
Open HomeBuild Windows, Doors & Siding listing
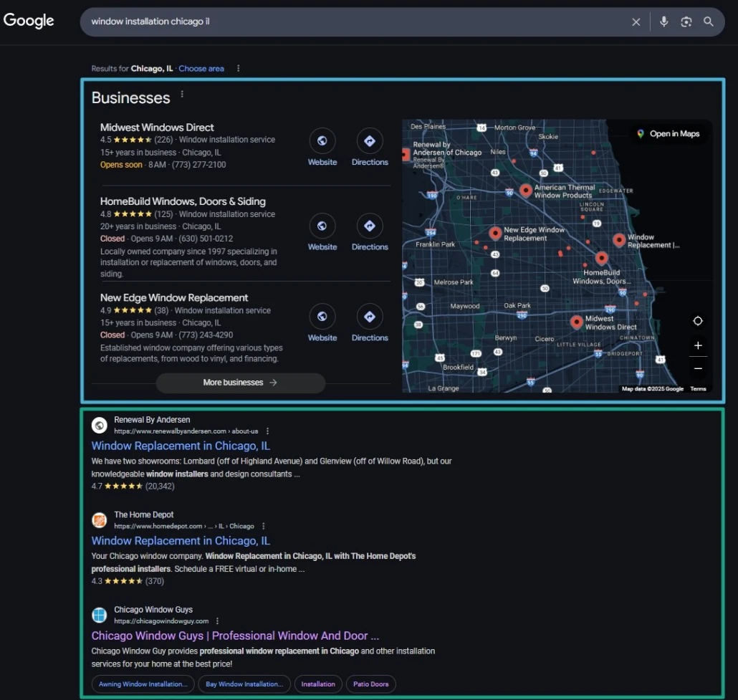pos(183,201)
